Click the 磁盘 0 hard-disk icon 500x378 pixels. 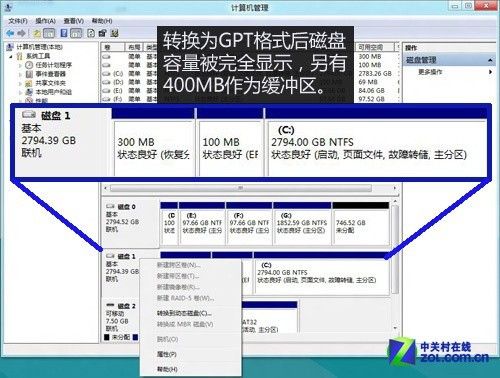point(110,206)
